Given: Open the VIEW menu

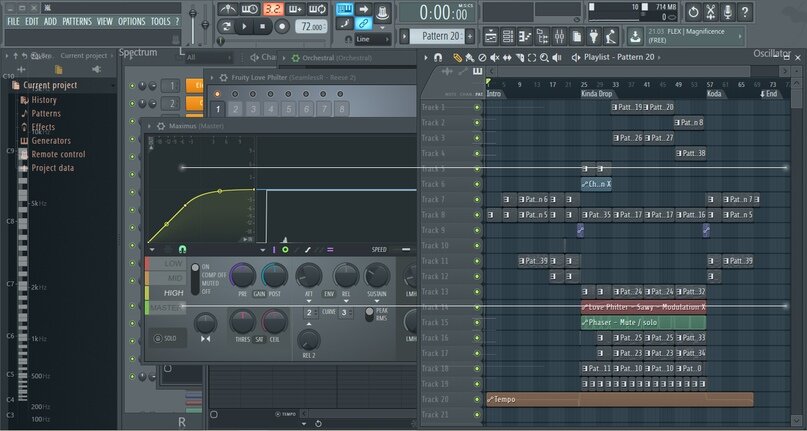Looking at the screenshot, I should click(104, 22).
